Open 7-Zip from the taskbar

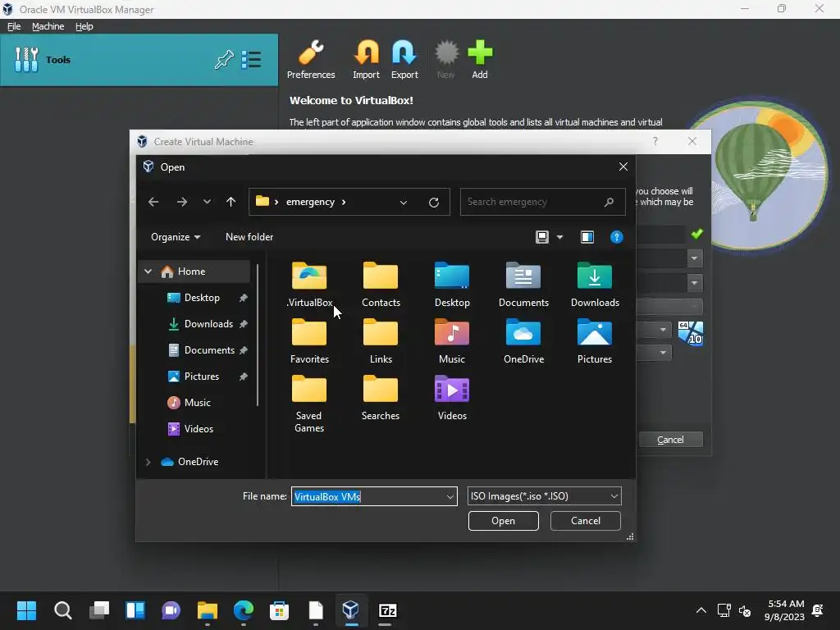pyautogui.click(x=387, y=610)
